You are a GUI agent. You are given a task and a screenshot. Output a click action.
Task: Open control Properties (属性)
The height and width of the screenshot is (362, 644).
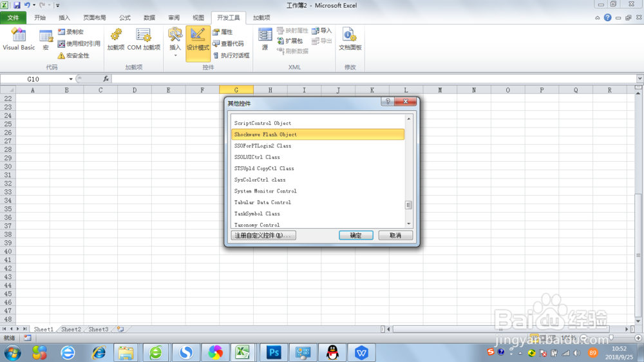[x=222, y=32]
